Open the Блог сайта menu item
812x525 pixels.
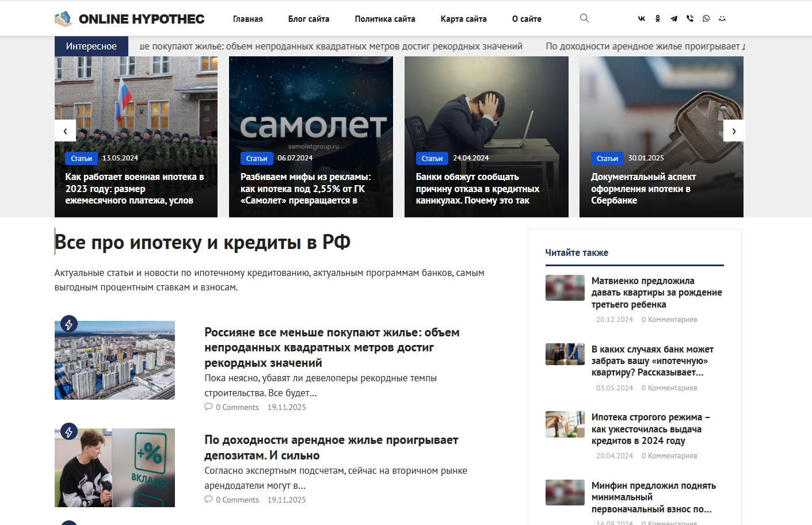click(309, 19)
